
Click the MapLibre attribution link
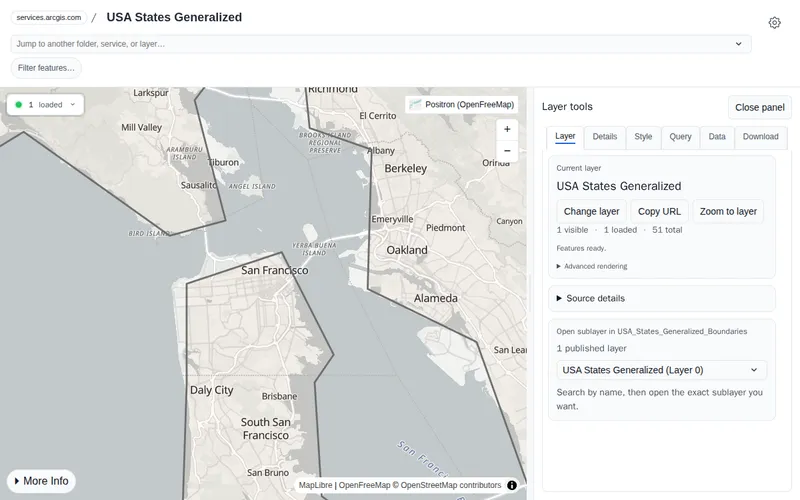tap(315, 485)
